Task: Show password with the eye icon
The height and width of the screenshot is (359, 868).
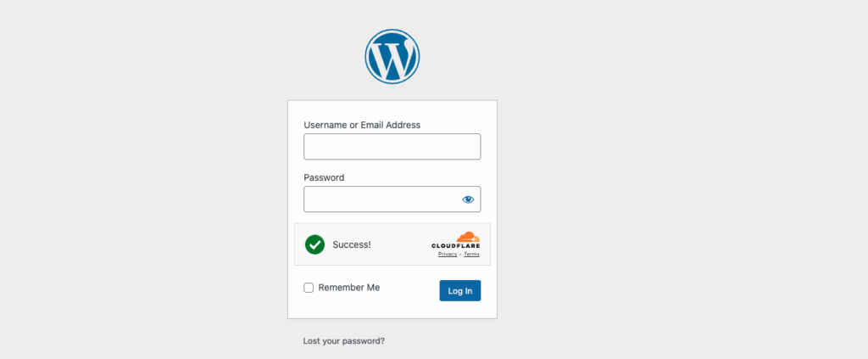Action: click(468, 199)
